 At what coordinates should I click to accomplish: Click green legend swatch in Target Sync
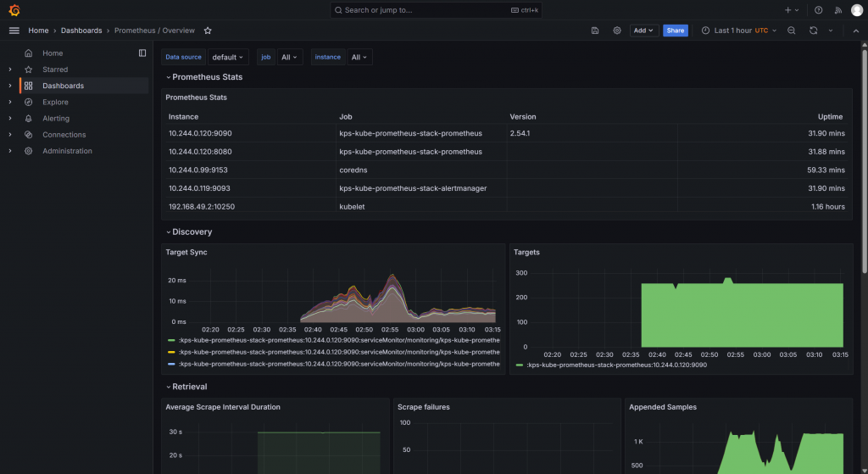[x=171, y=341]
